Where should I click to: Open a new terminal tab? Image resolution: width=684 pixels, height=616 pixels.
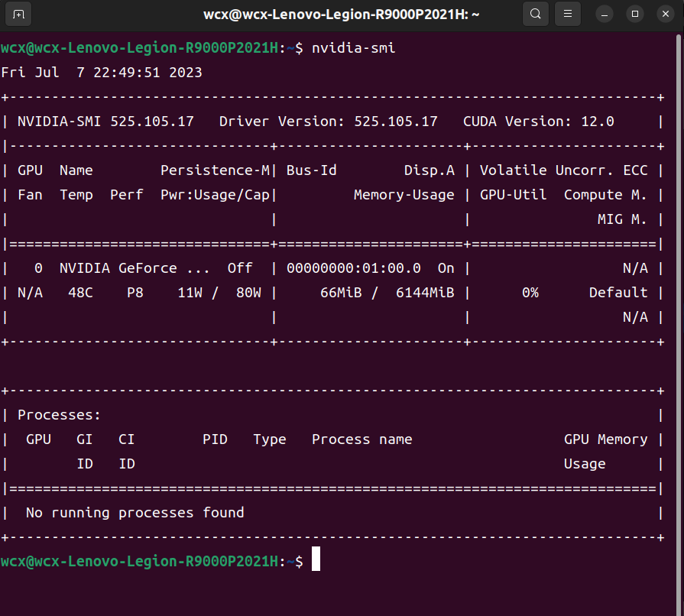click(x=18, y=15)
